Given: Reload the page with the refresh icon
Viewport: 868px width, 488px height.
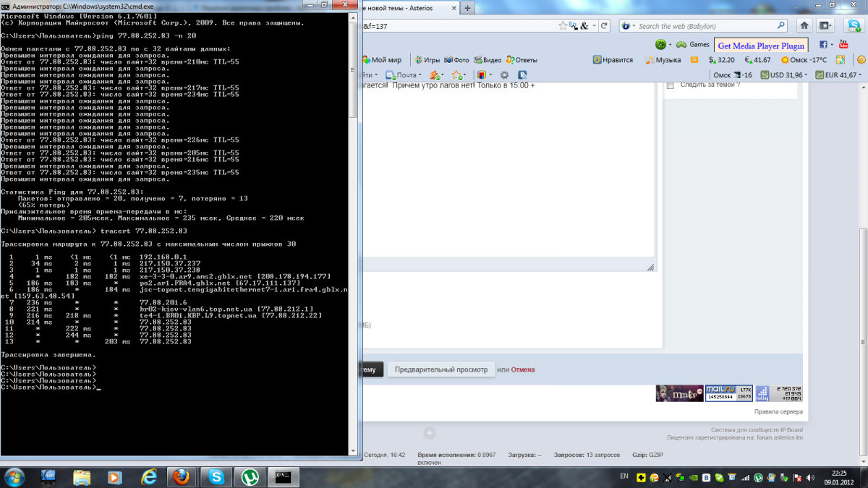Looking at the screenshot, I should tap(605, 26).
